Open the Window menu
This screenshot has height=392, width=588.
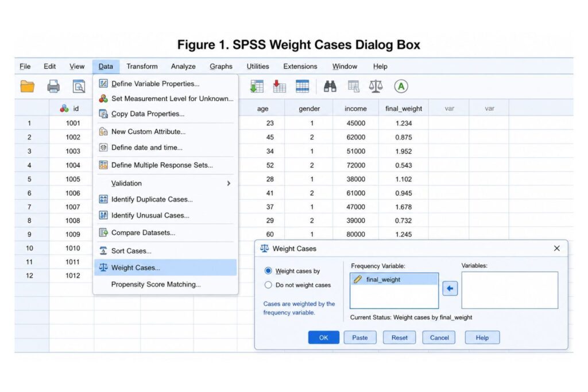click(345, 67)
